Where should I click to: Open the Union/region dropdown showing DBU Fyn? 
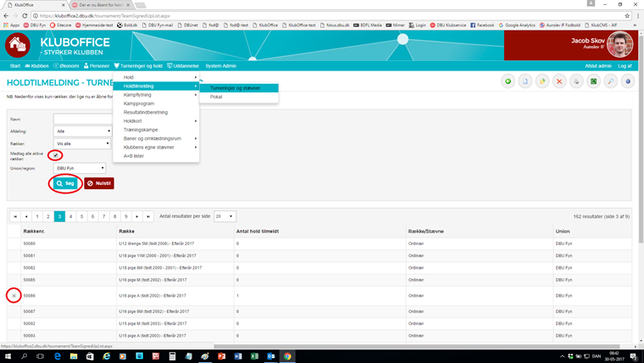point(78,168)
